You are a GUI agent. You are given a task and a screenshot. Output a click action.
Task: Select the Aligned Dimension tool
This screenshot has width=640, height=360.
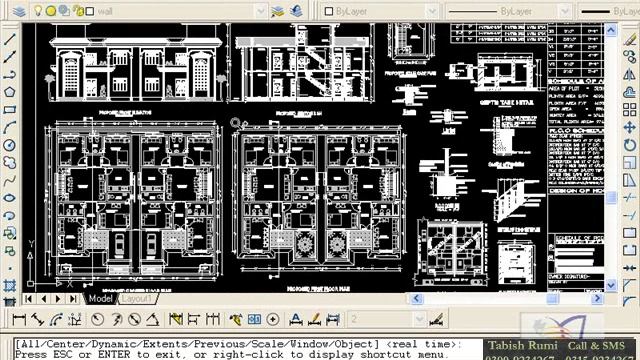tap(38, 319)
